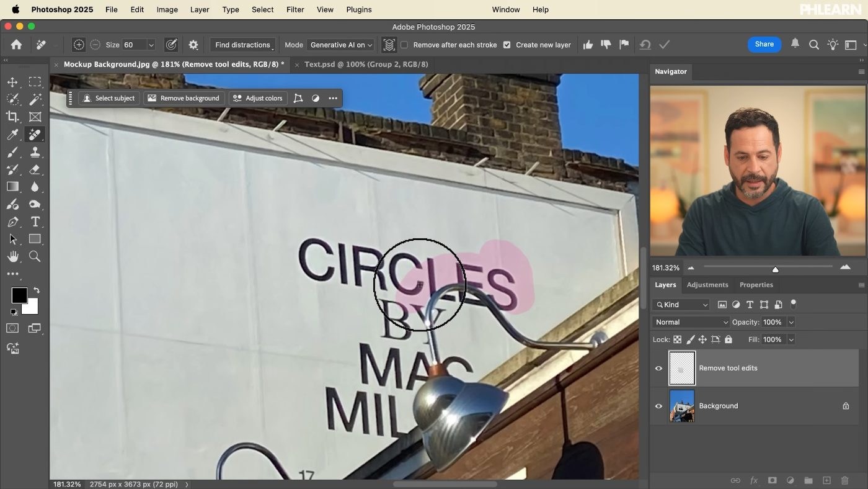
Task: Click the Remove tool edits layer thumbnail
Action: coord(681,368)
